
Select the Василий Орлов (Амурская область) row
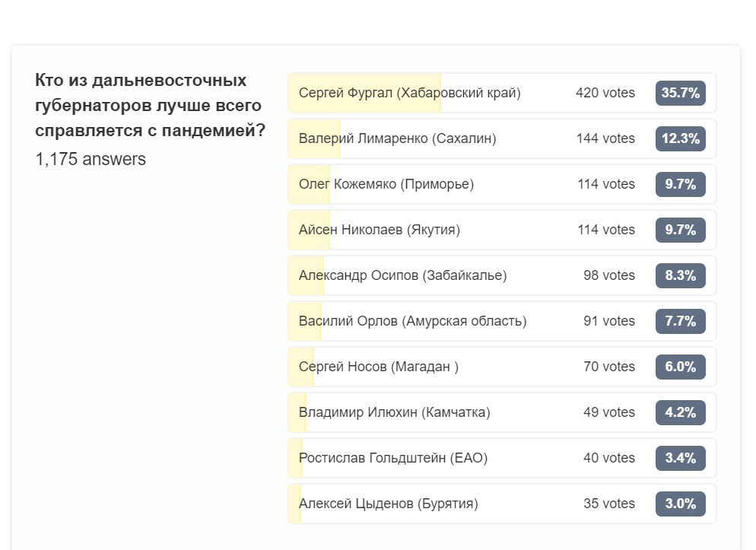click(502, 321)
